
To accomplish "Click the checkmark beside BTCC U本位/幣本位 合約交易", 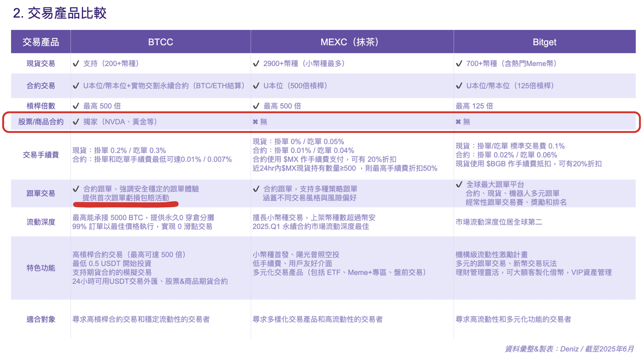I will (76, 86).
